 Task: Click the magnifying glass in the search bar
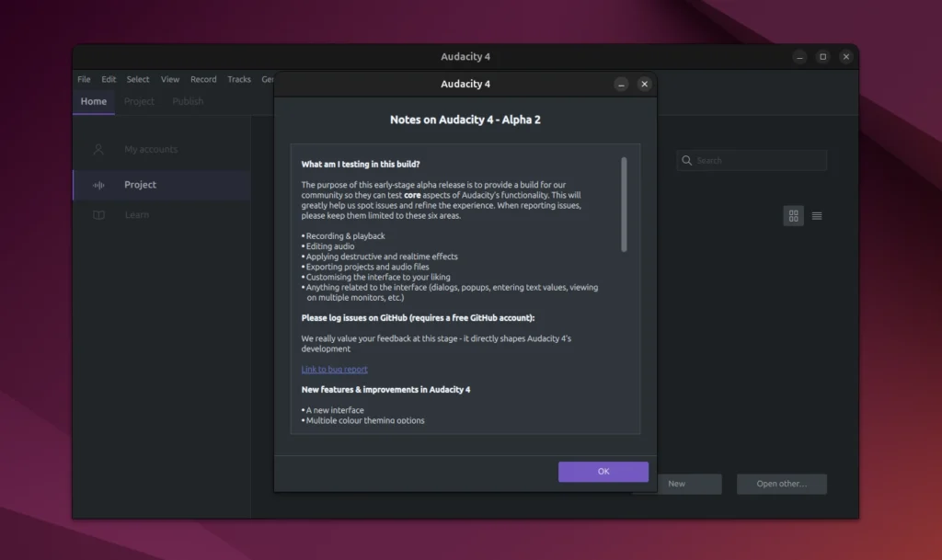pyautogui.click(x=686, y=160)
